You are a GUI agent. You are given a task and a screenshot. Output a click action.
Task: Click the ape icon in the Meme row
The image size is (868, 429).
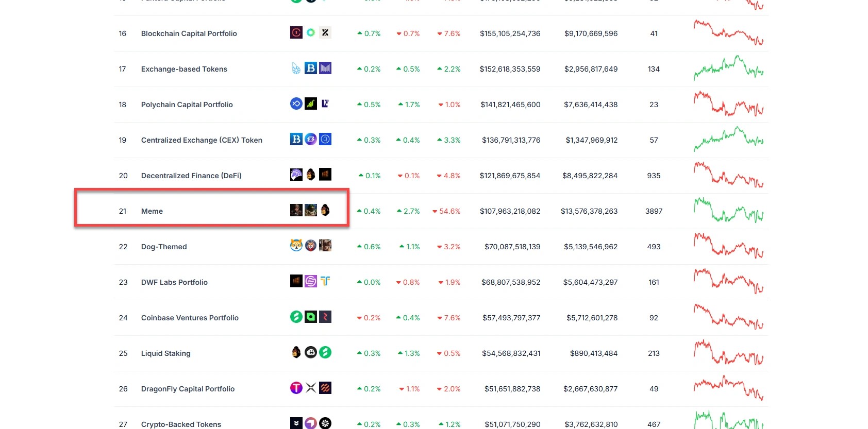pos(325,210)
